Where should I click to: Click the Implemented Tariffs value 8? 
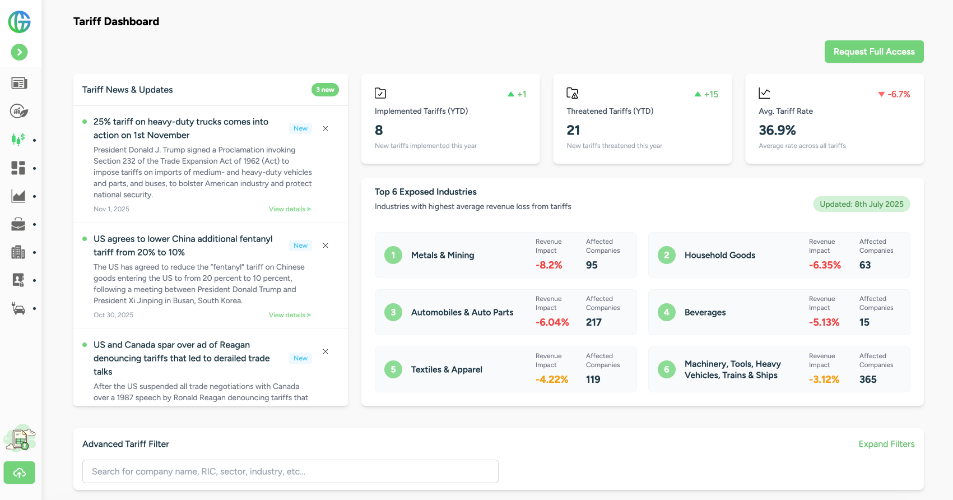coord(379,130)
